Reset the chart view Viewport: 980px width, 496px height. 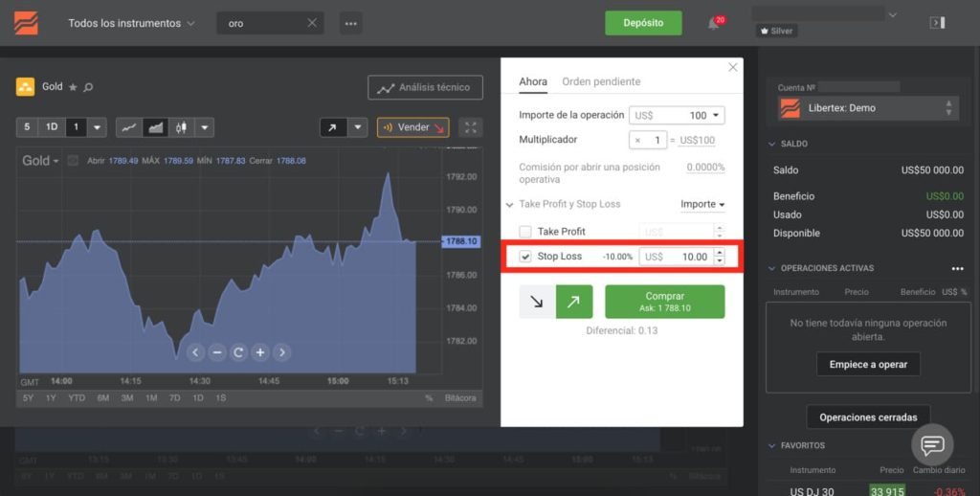[x=238, y=352]
